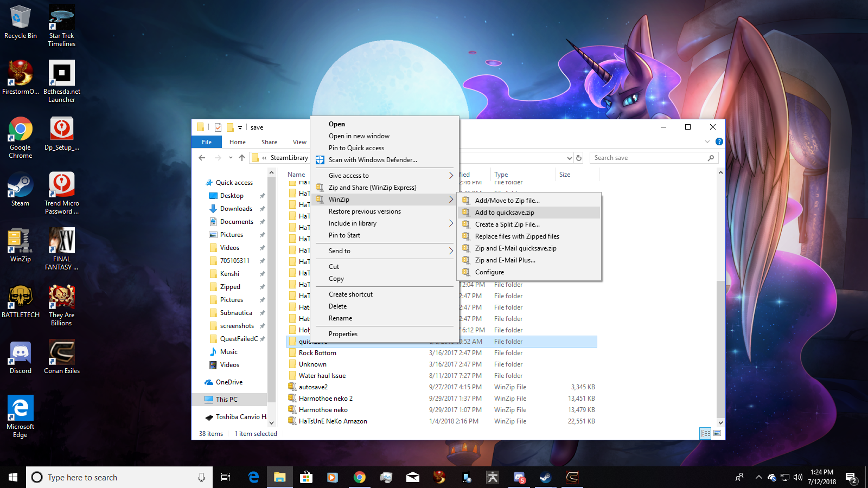This screenshot has height=488, width=868.
Task: Switch to details view in Explorer
Action: click(705, 433)
